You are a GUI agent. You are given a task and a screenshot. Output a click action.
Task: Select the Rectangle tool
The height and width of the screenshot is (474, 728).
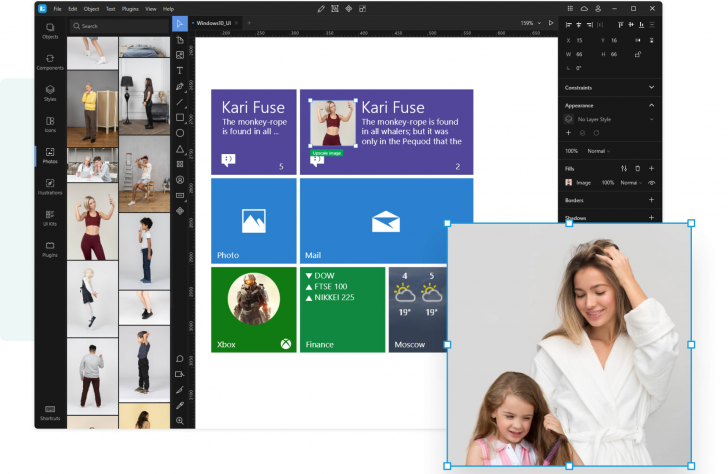coord(180,117)
